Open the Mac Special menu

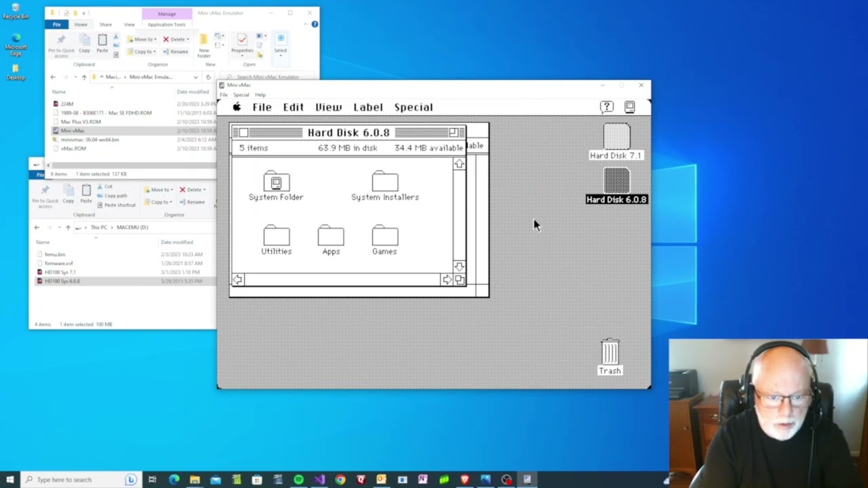click(414, 107)
